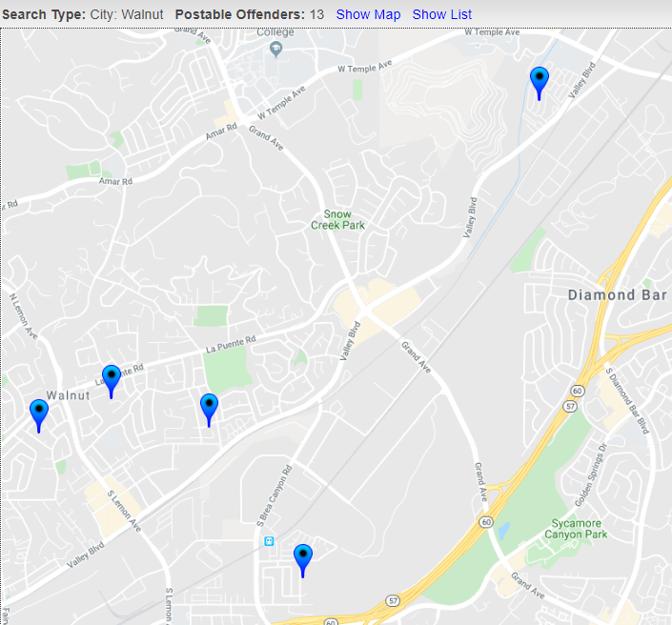Click the pin just east of S Brea Canyon Rd
The width and height of the screenshot is (672, 625).
302,557
